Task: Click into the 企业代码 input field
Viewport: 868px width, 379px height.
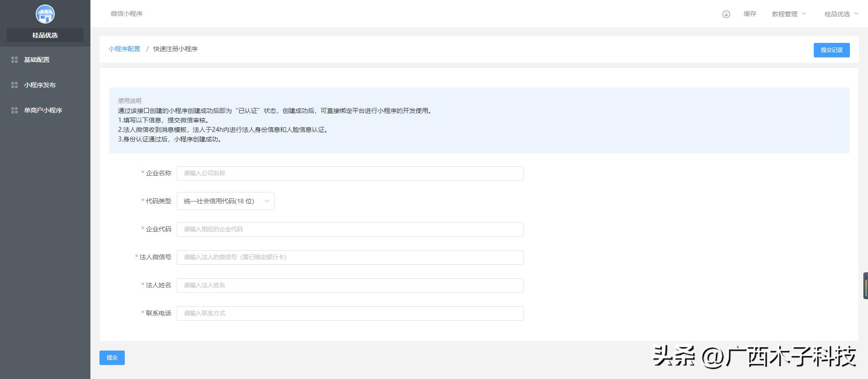Action: pos(350,229)
